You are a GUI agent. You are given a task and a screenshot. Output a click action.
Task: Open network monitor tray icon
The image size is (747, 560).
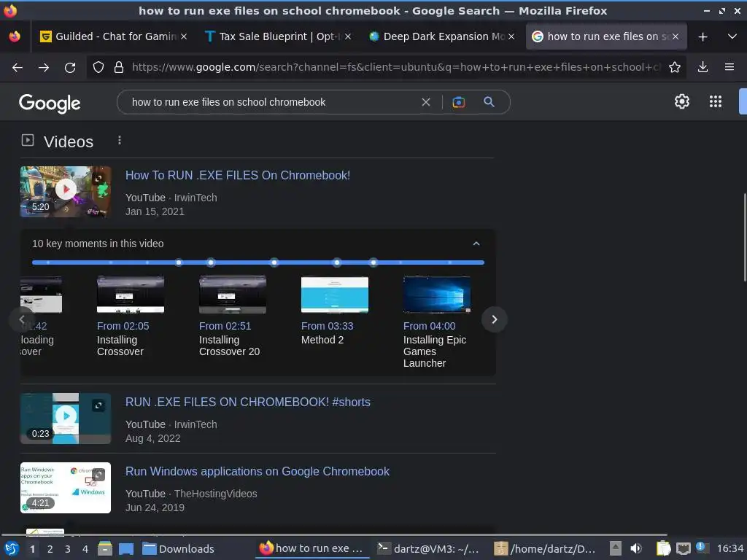pyautogui.click(x=683, y=549)
